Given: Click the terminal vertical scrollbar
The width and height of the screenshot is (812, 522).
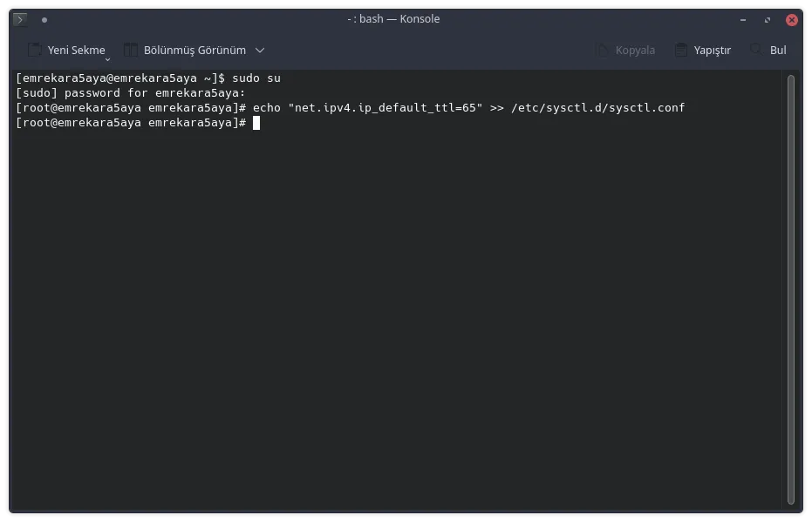Looking at the screenshot, I should 791,288.
